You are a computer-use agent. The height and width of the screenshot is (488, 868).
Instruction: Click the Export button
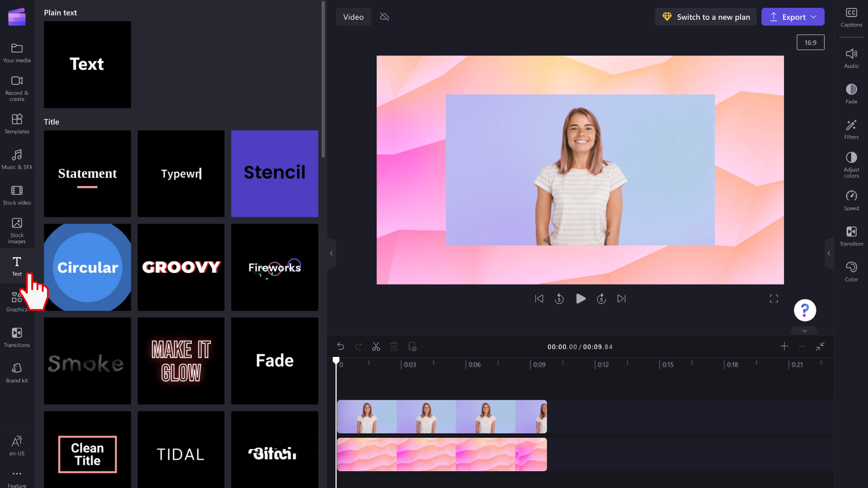tap(793, 17)
